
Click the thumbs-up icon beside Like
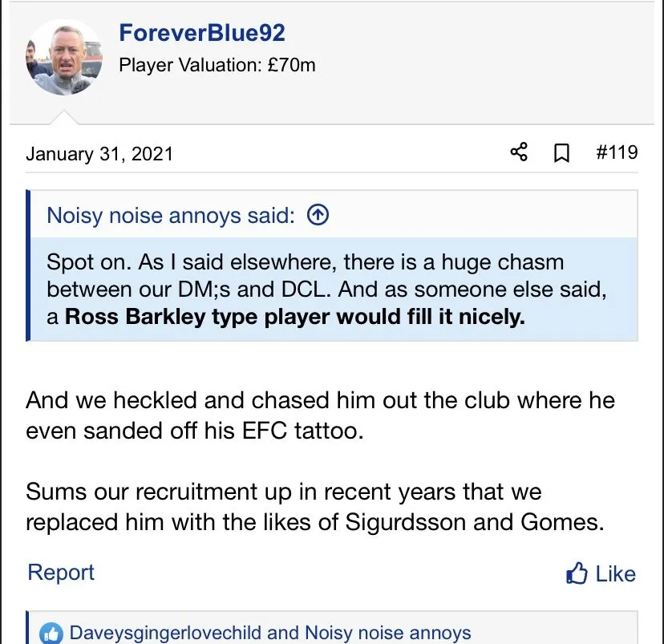click(x=577, y=573)
